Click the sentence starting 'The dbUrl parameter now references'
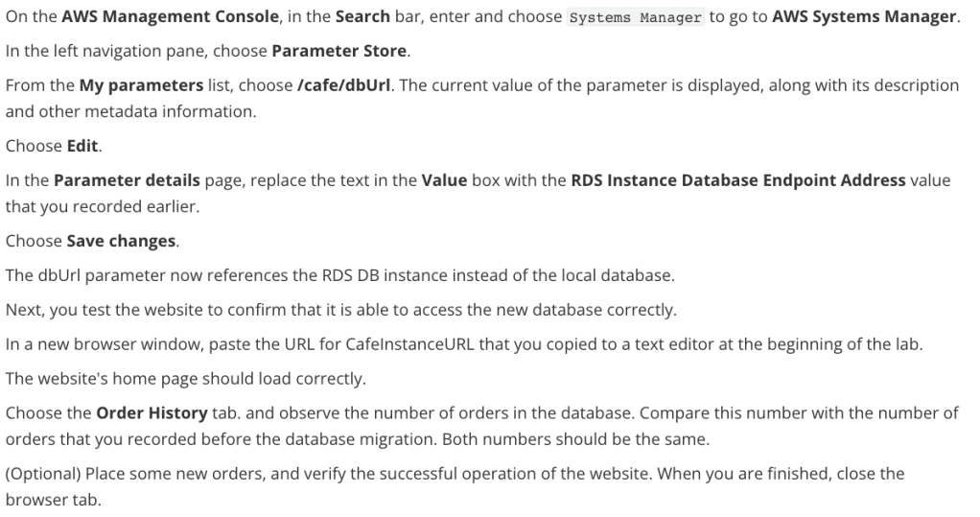The width and height of the screenshot is (980, 517). click(339, 275)
